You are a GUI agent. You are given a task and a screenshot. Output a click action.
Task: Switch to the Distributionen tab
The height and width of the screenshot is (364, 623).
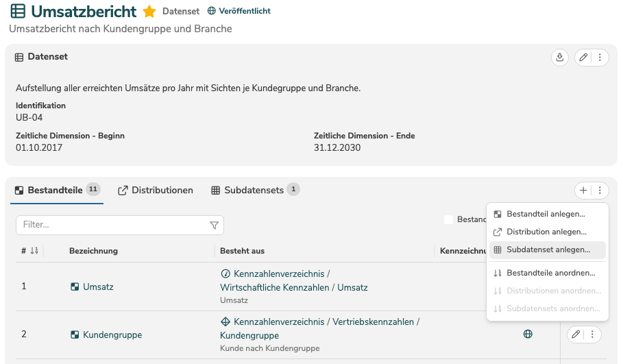156,190
